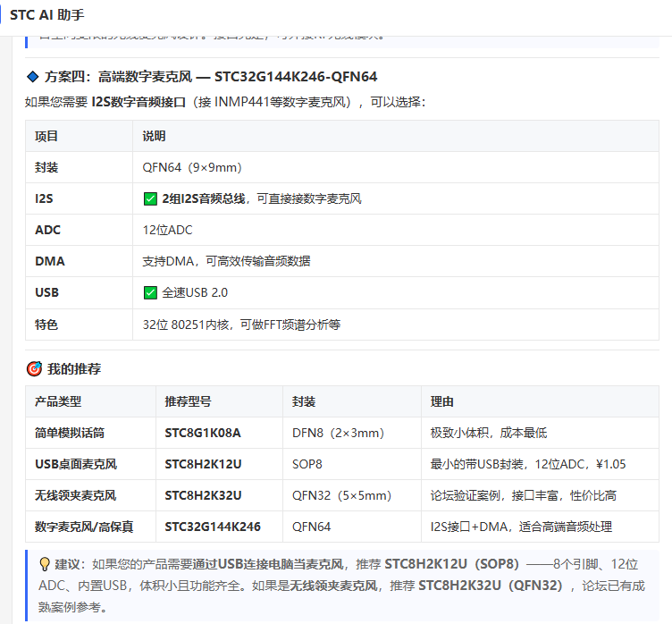Viewport: 672px width, 624px height.
Task: Click the 推荐型号 column header
Action: tap(189, 401)
